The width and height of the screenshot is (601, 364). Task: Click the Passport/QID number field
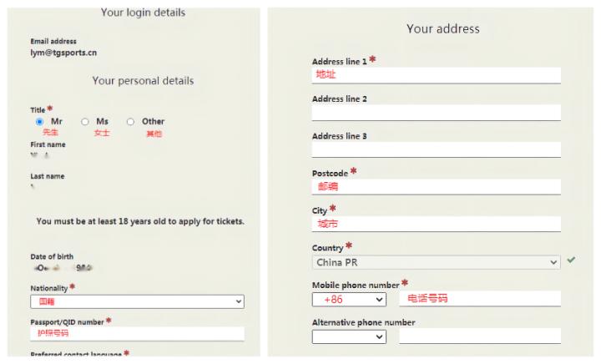[x=137, y=333]
